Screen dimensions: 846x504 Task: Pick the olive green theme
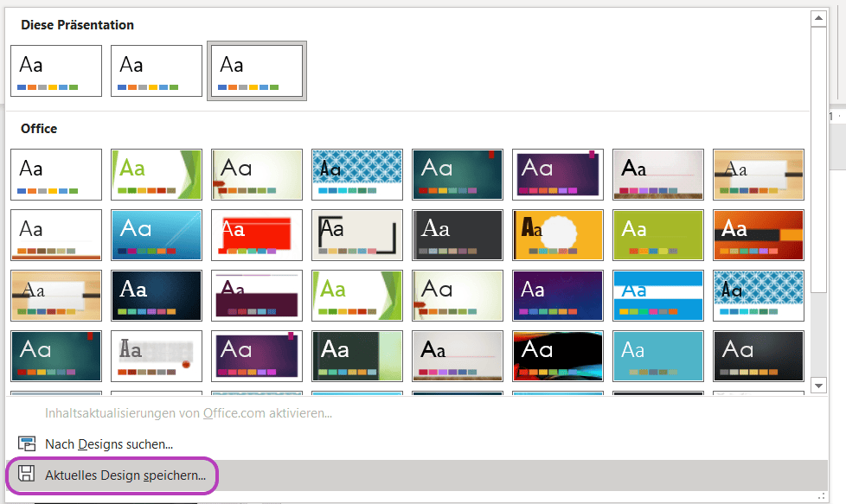[x=658, y=235]
